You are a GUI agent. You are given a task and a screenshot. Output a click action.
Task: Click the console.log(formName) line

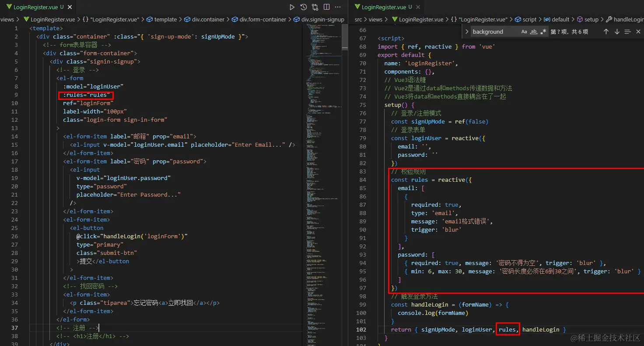pyautogui.click(x=433, y=313)
